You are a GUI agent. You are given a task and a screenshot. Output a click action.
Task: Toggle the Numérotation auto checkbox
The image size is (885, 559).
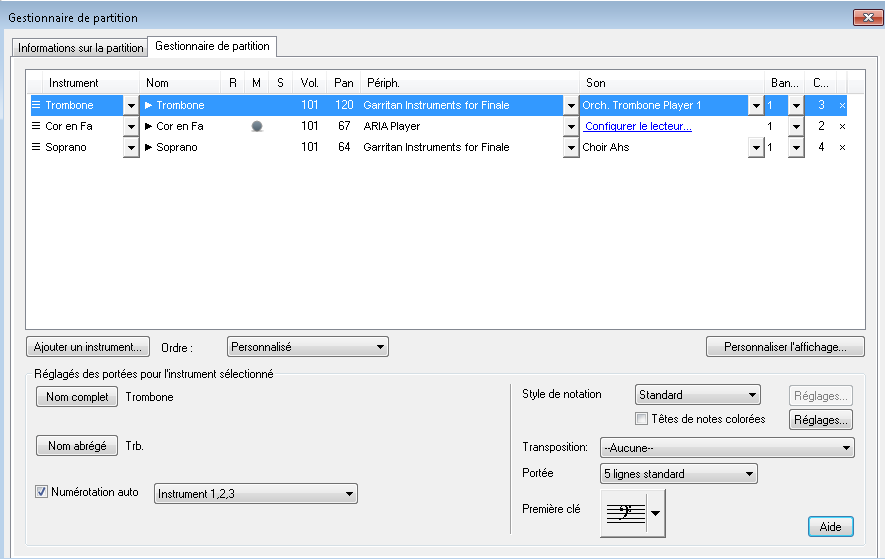[x=42, y=492]
